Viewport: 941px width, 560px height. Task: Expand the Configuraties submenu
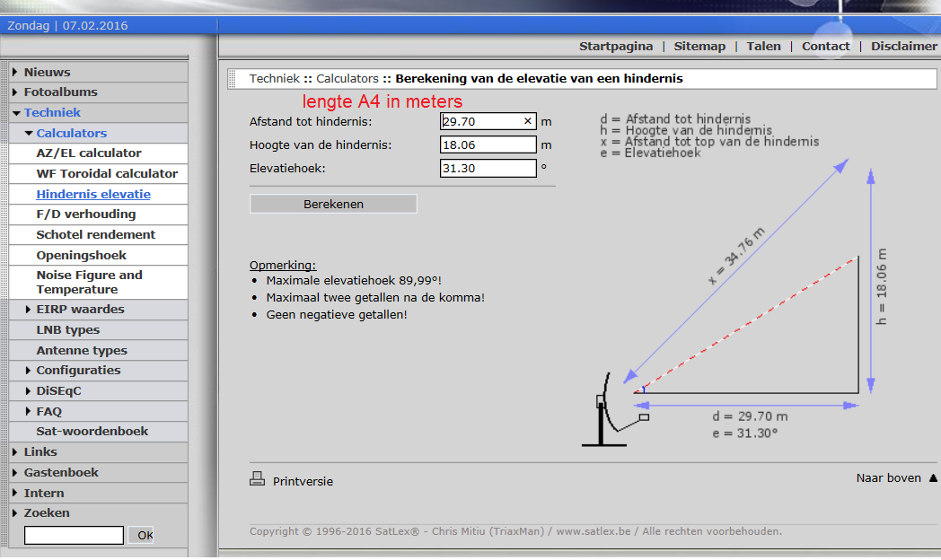click(78, 370)
